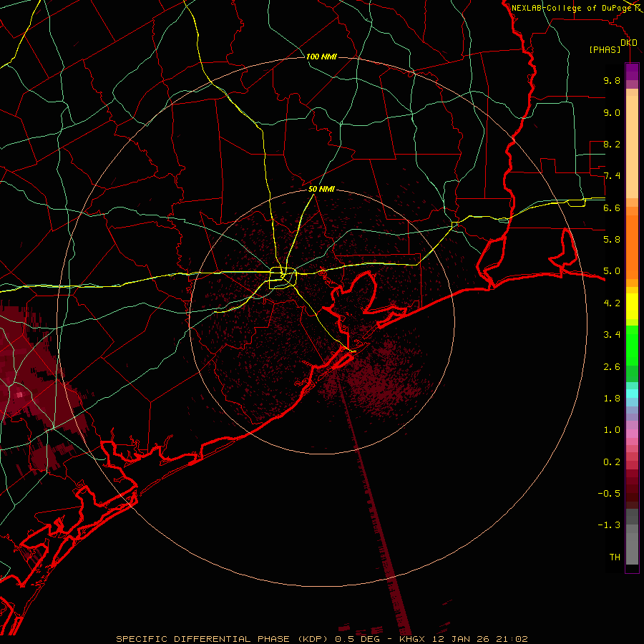
Task: Click the 3.4 value on the color scale
Action: click(x=612, y=335)
